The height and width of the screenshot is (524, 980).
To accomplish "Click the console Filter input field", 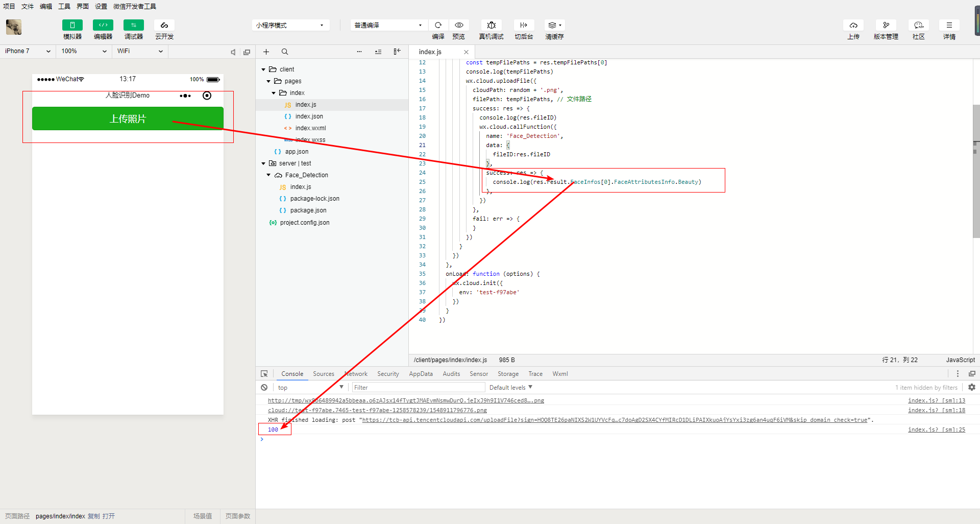I will coord(417,388).
